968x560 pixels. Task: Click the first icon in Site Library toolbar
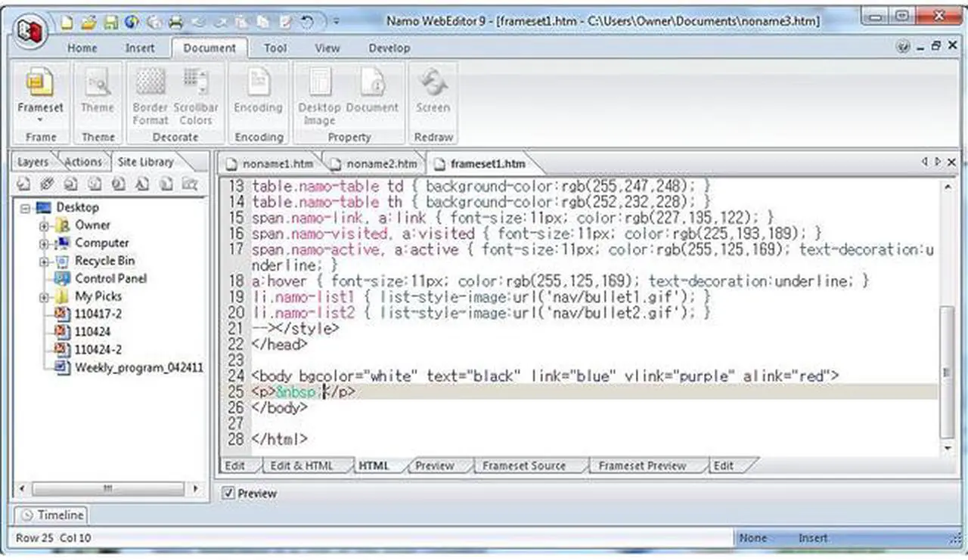tap(23, 184)
